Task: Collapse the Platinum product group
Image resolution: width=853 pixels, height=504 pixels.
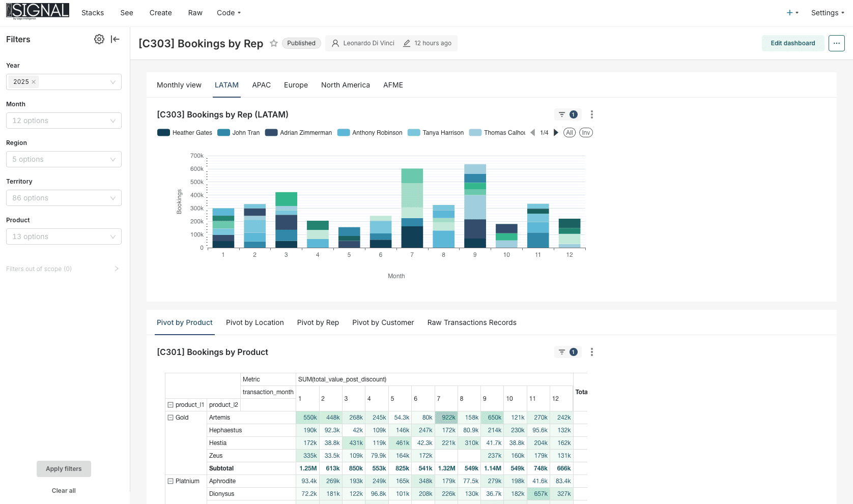Action: point(170,481)
